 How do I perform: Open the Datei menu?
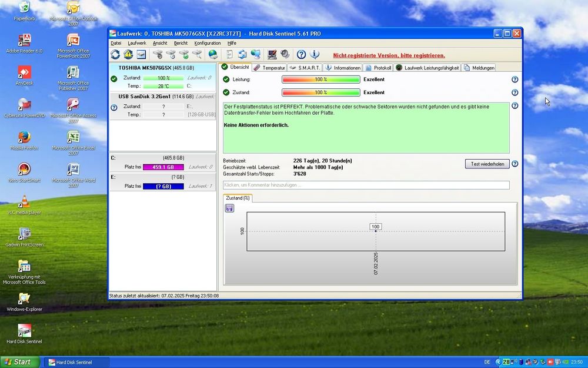pyautogui.click(x=116, y=43)
